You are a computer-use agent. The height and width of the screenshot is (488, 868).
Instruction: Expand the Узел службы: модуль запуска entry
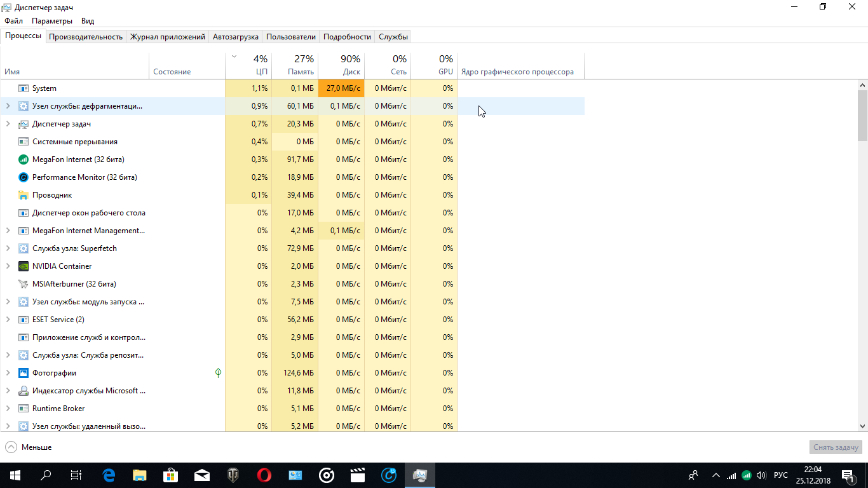[x=8, y=302]
